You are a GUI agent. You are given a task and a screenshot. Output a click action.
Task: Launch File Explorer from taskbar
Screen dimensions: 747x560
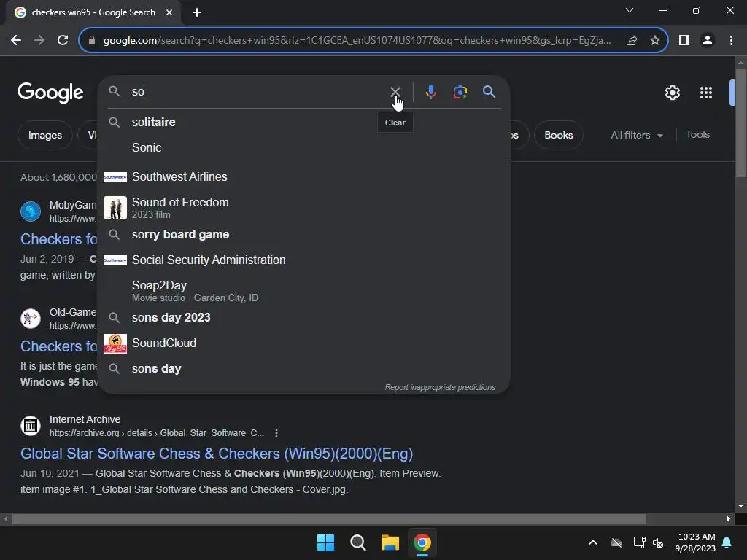click(390, 542)
